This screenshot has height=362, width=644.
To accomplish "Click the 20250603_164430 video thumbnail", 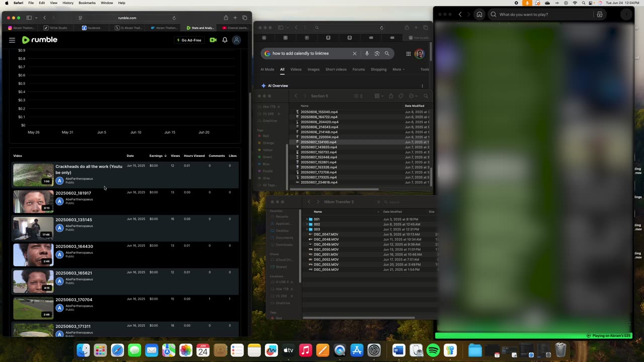I will coord(33,254).
